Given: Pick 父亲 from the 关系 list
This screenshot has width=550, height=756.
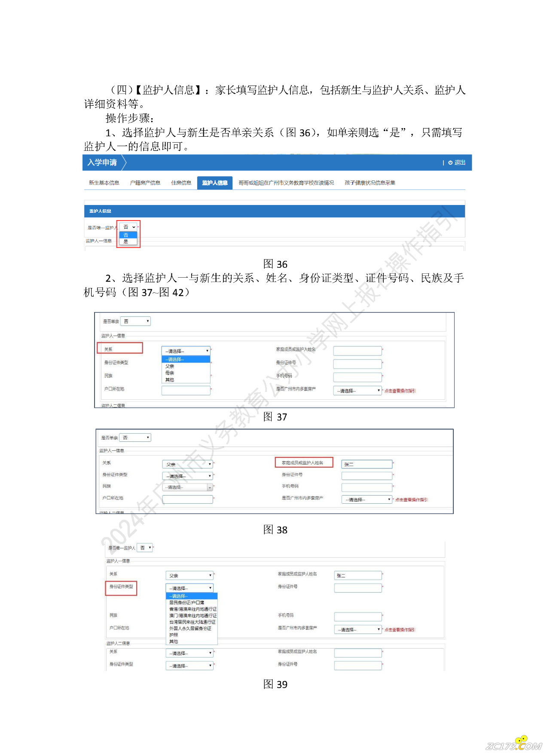Looking at the screenshot, I should tap(186, 366).
